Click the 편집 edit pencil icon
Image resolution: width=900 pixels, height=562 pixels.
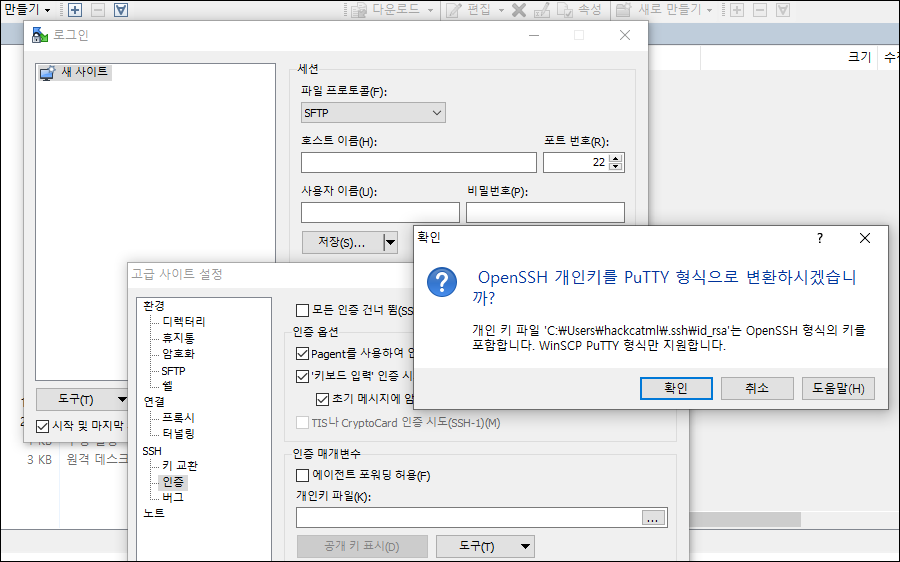coord(454,10)
